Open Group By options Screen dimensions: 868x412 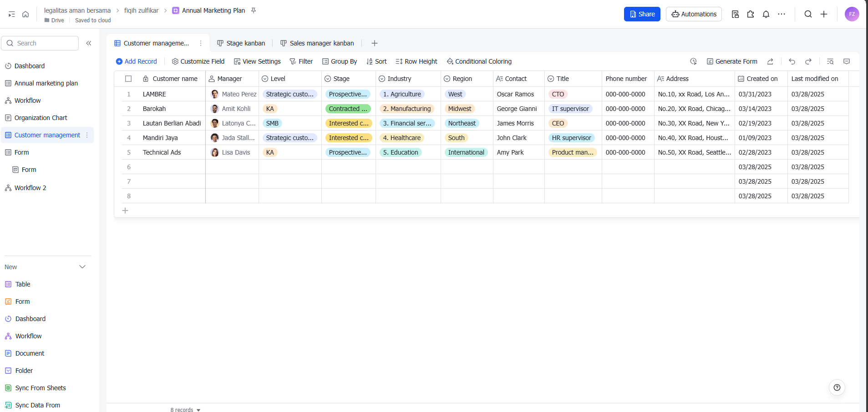point(340,61)
